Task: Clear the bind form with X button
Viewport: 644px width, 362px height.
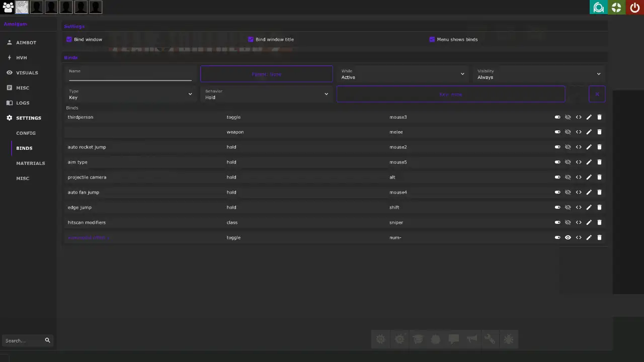Action: (x=597, y=94)
